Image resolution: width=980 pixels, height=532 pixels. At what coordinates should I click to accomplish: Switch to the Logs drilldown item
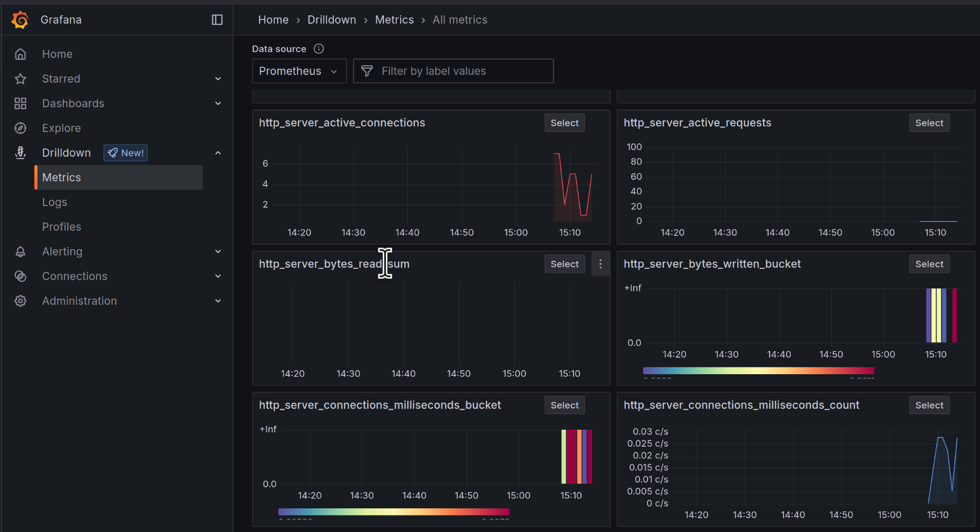(55, 202)
